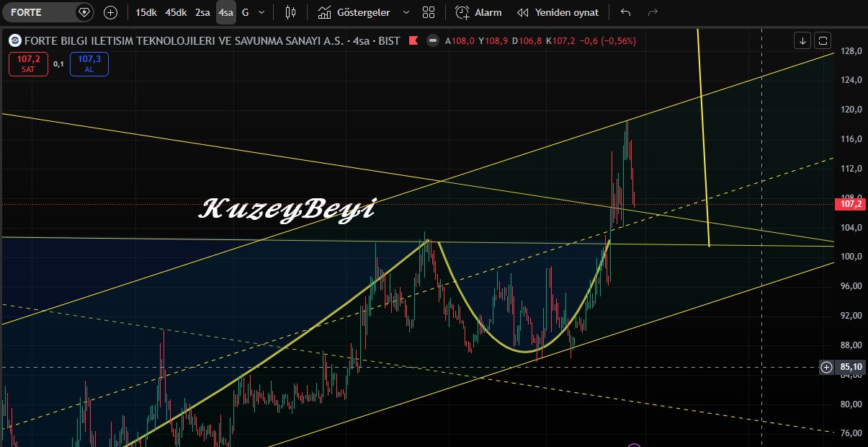
Task: Select the active 4sa timeframe
Action: click(x=226, y=12)
